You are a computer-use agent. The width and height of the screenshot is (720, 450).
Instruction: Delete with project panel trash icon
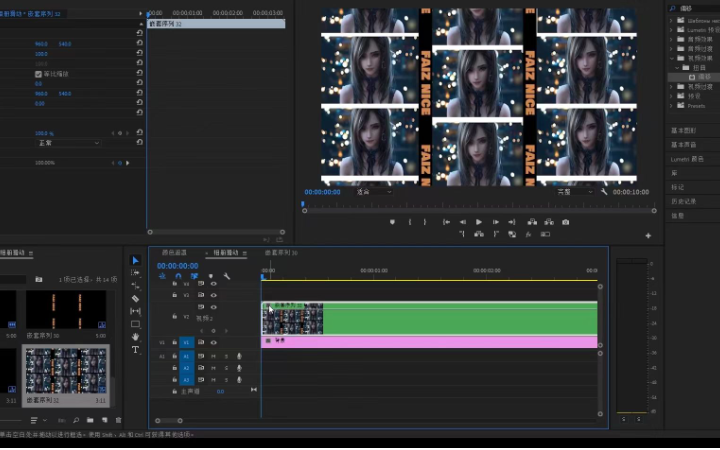click(x=118, y=420)
